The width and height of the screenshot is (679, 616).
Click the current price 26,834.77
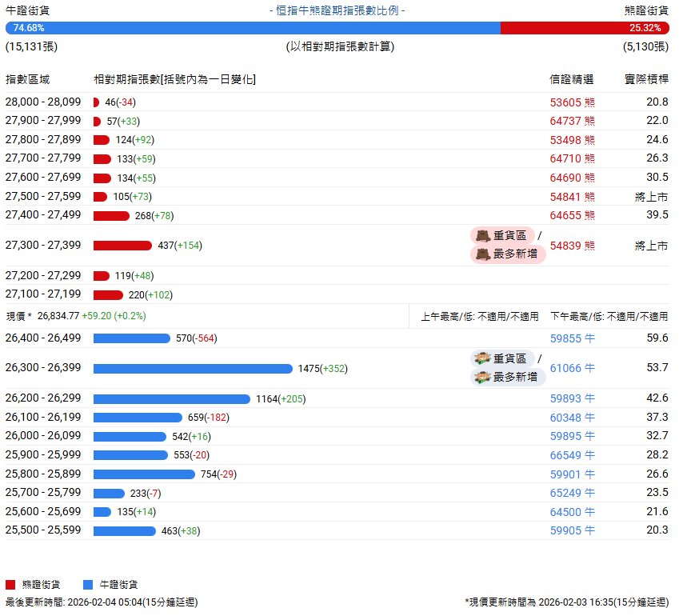[x=58, y=316]
